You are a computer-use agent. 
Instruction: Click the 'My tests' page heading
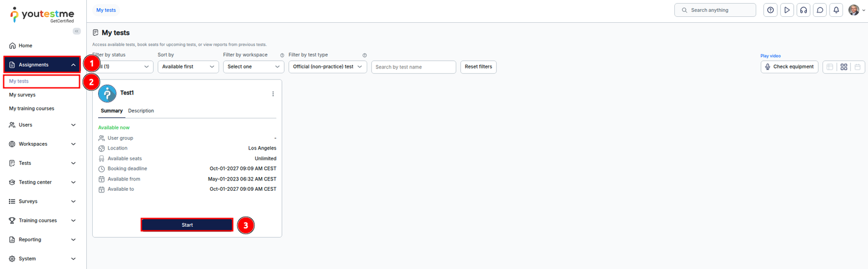point(116,33)
